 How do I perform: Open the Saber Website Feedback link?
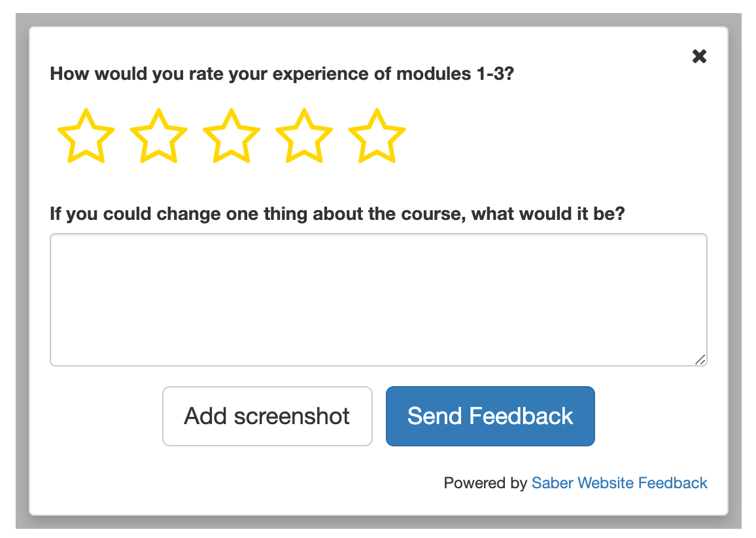[619, 483]
